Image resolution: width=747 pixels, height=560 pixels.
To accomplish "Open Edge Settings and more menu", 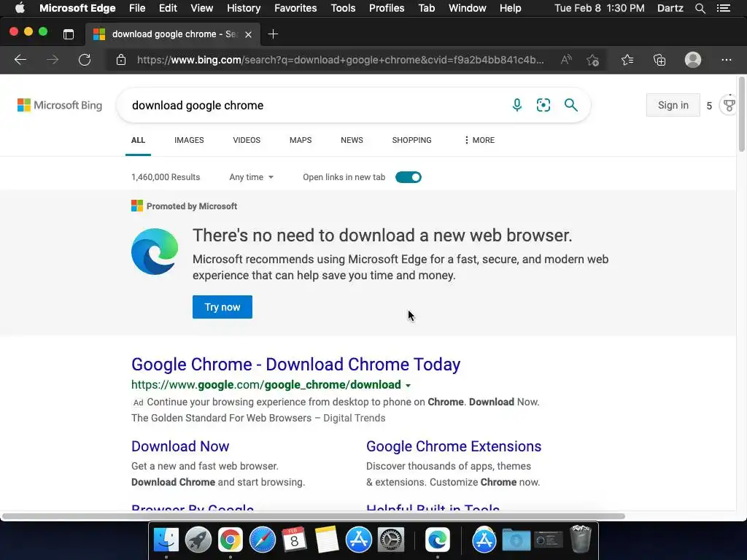I will pos(726,60).
